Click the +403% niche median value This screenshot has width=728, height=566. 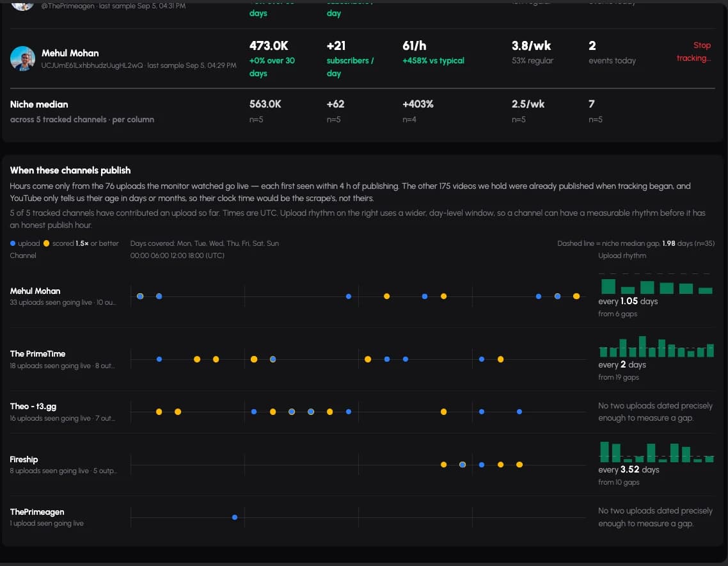click(418, 104)
